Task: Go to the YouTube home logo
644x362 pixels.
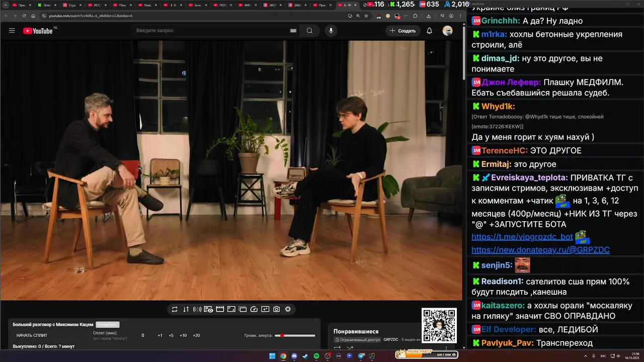Action: (x=38, y=31)
